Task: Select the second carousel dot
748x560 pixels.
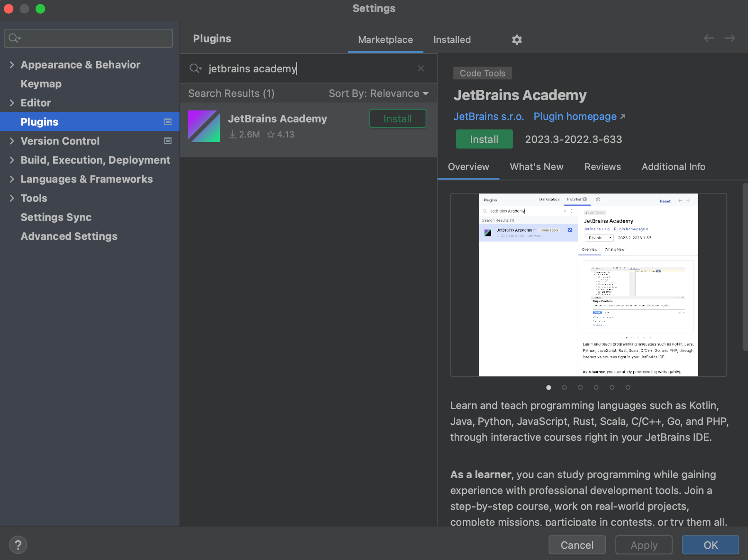Action: (564, 387)
